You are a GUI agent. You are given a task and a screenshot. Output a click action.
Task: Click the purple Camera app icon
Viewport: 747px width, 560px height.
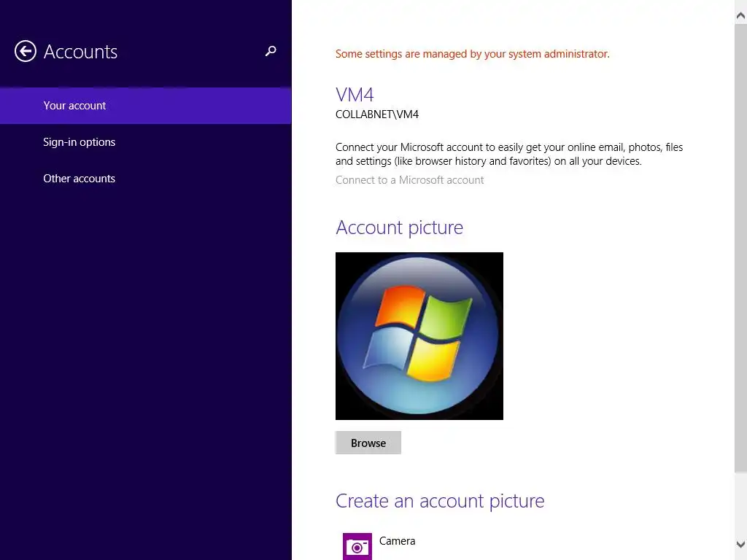point(357,547)
